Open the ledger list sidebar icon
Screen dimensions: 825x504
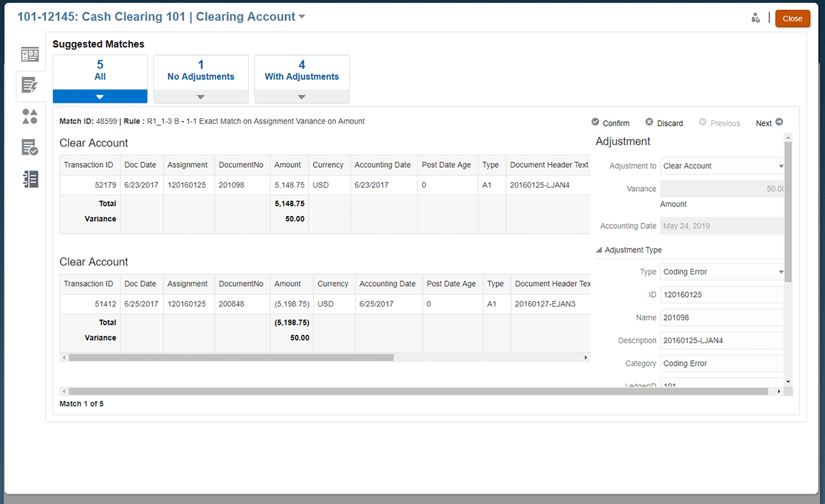coord(30,179)
